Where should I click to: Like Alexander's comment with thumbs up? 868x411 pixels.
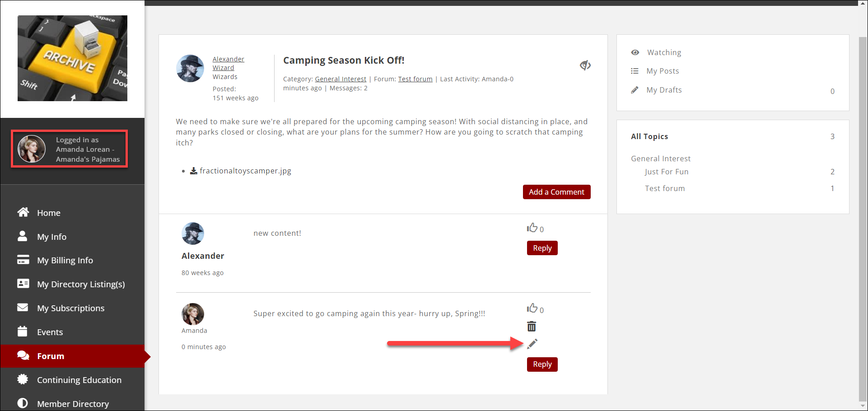point(532,228)
